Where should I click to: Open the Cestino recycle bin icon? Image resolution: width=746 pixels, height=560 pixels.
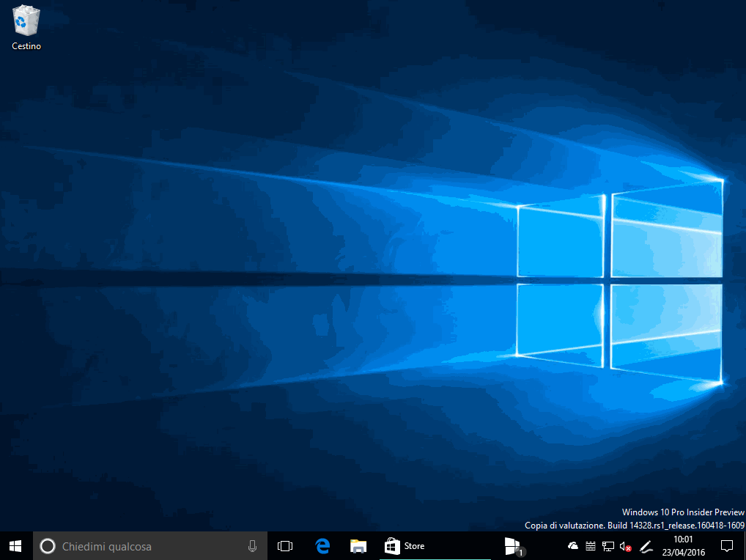[26, 28]
